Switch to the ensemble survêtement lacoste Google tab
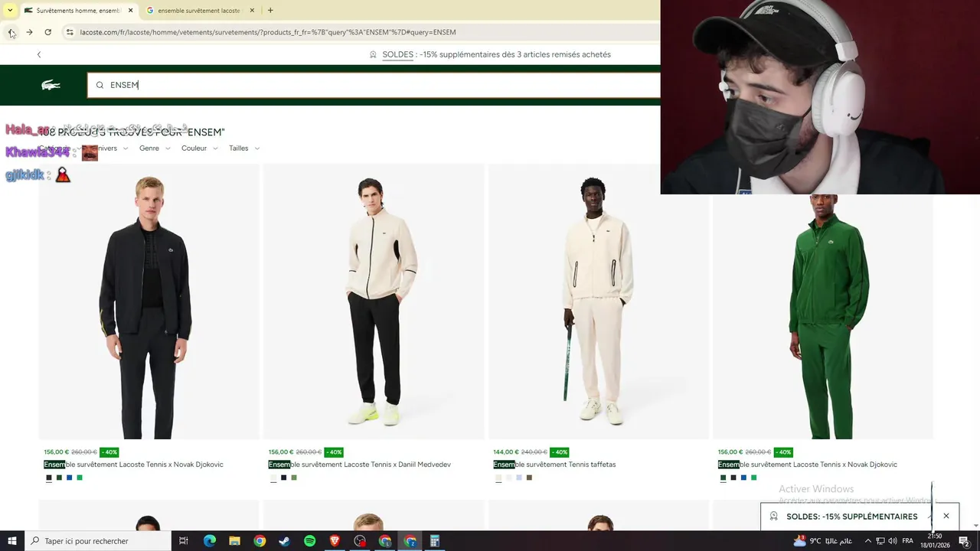 pyautogui.click(x=199, y=11)
